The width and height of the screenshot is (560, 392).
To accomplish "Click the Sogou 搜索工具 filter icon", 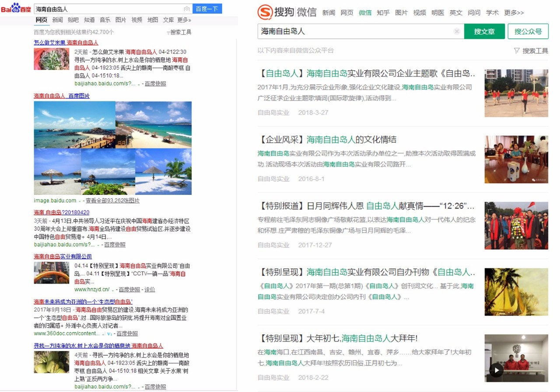I will pos(517,51).
